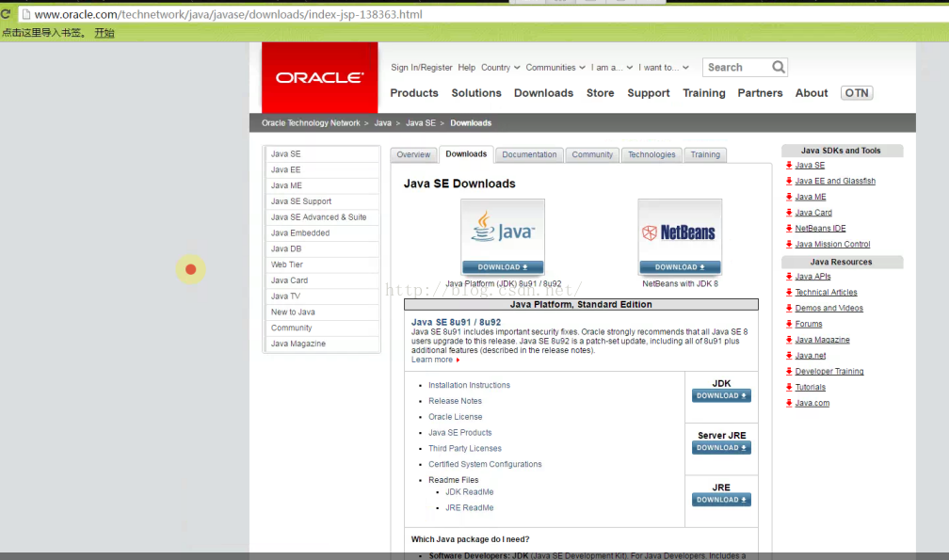
Task: Click the browser reload icon
Action: (6, 14)
